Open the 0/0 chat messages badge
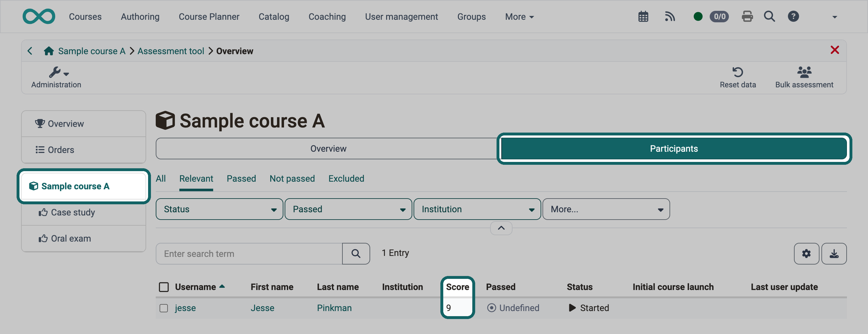The image size is (868, 334). click(x=719, y=17)
